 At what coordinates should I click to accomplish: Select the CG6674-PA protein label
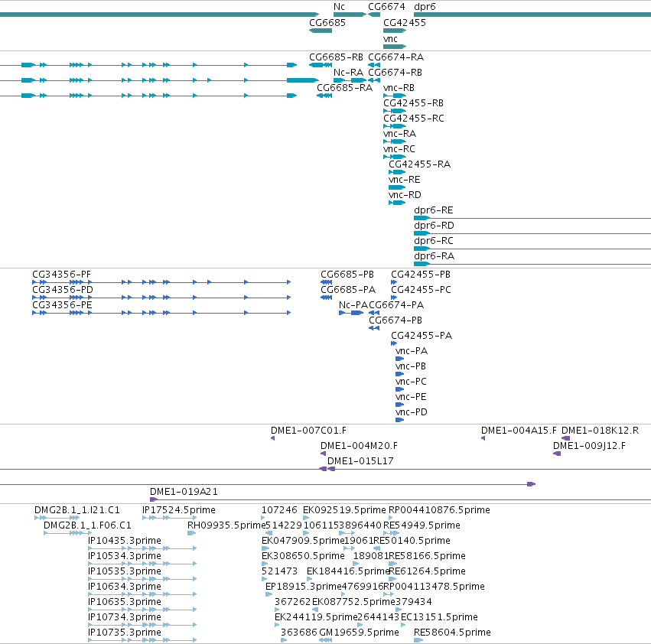pos(396,305)
